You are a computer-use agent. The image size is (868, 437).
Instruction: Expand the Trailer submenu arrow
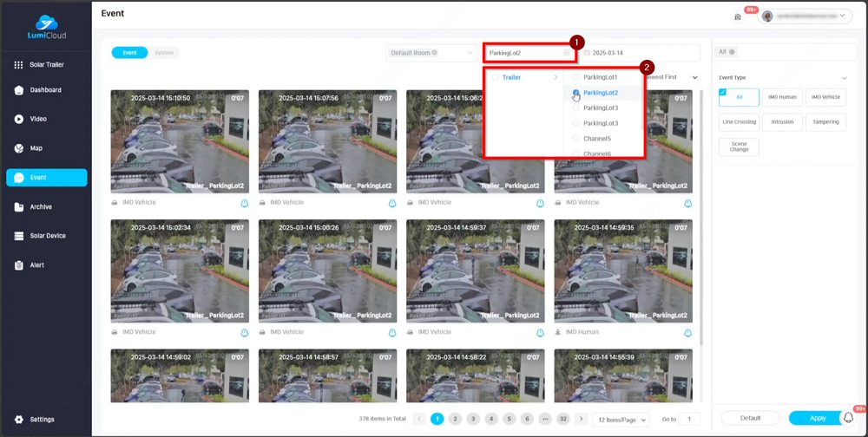pyautogui.click(x=556, y=77)
